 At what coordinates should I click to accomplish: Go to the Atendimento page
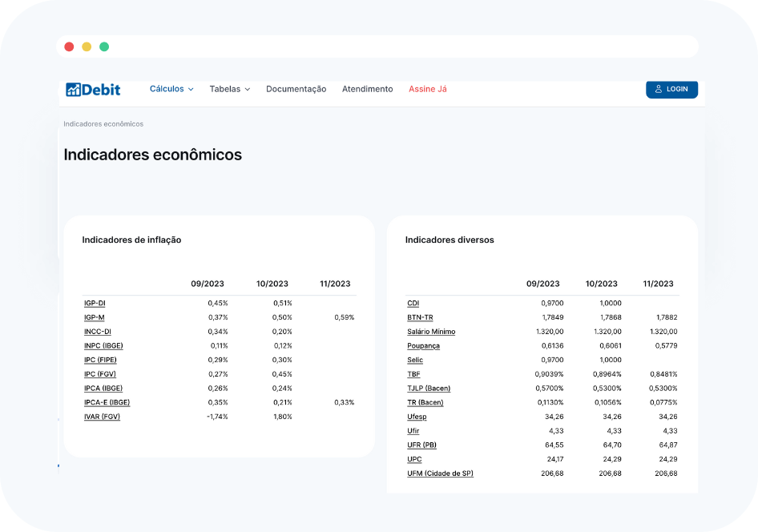click(x=367, y=89)
